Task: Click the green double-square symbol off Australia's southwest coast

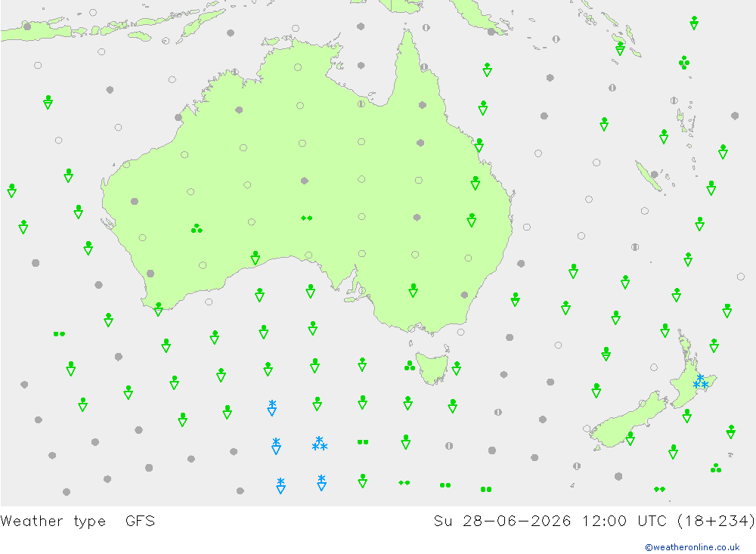Action: pyautogui.click(x=59, y=333)
